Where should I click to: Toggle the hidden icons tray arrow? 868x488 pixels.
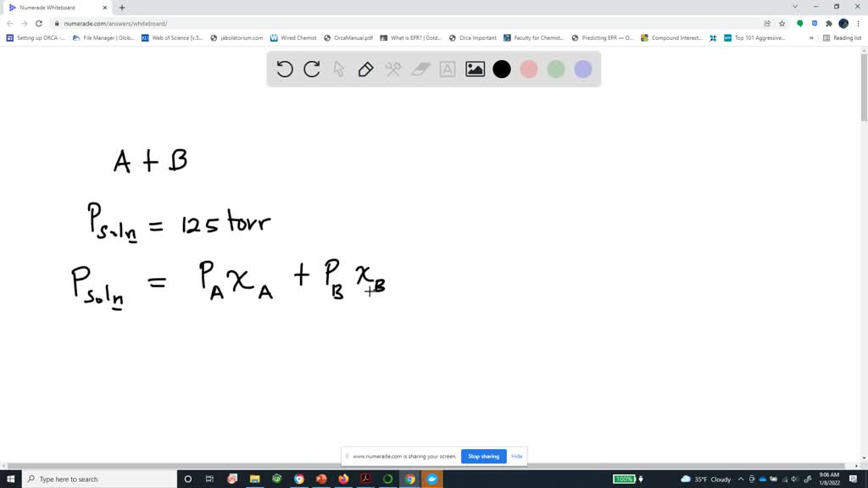741,479
